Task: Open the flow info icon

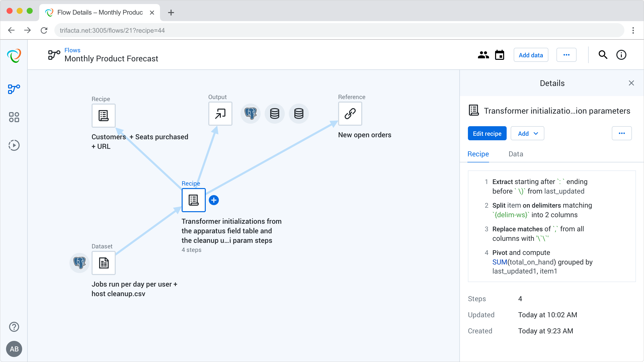Action: tap(621, 55)
